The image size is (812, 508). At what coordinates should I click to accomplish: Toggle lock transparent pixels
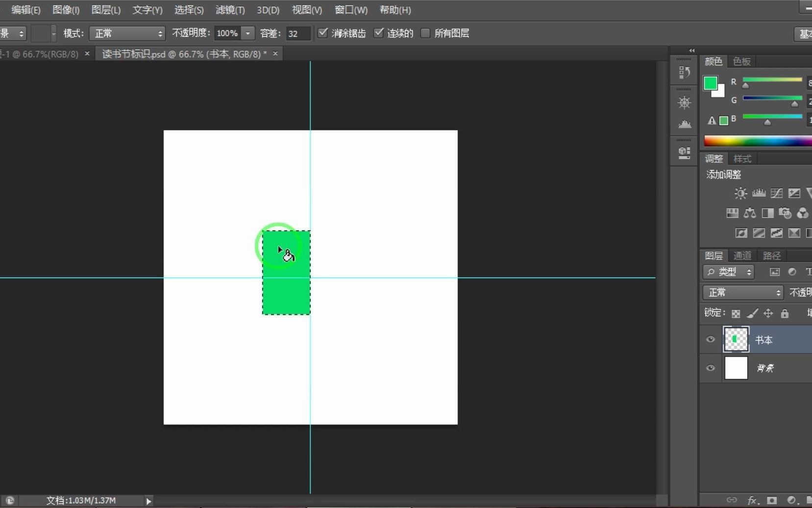coord(736,313)
